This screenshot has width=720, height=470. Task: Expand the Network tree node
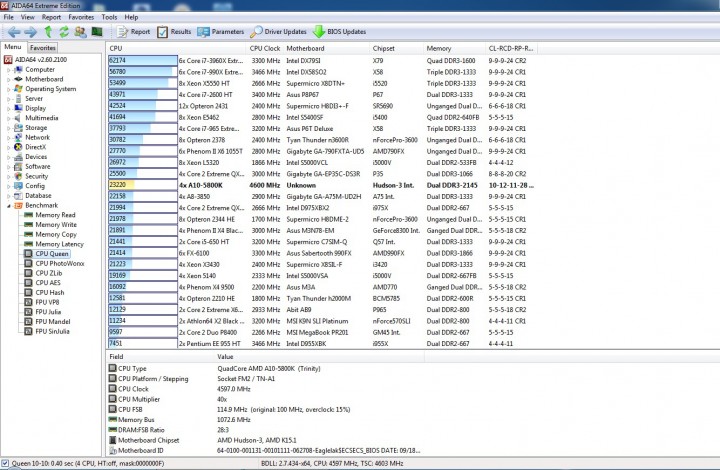click(8, 137)
